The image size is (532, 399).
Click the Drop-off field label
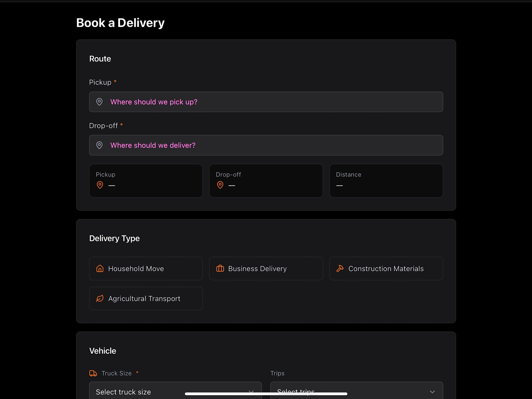pyautogui.click(x=103, y=126)
